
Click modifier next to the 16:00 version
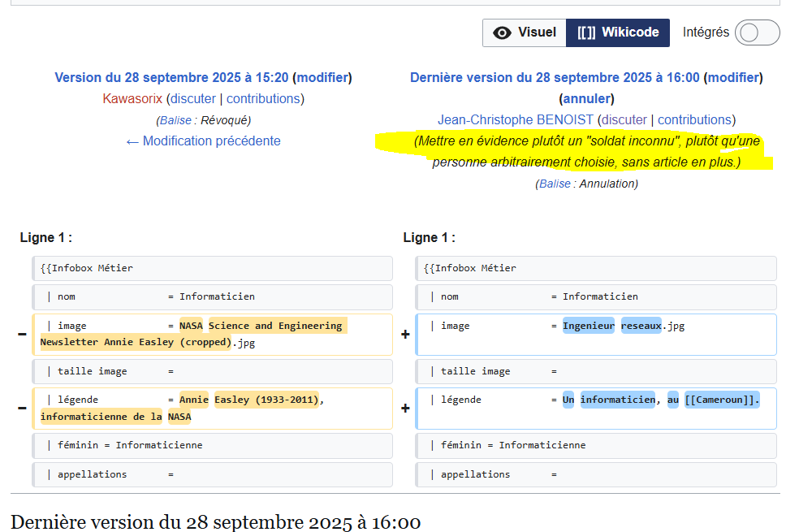(x=733, y=78)
